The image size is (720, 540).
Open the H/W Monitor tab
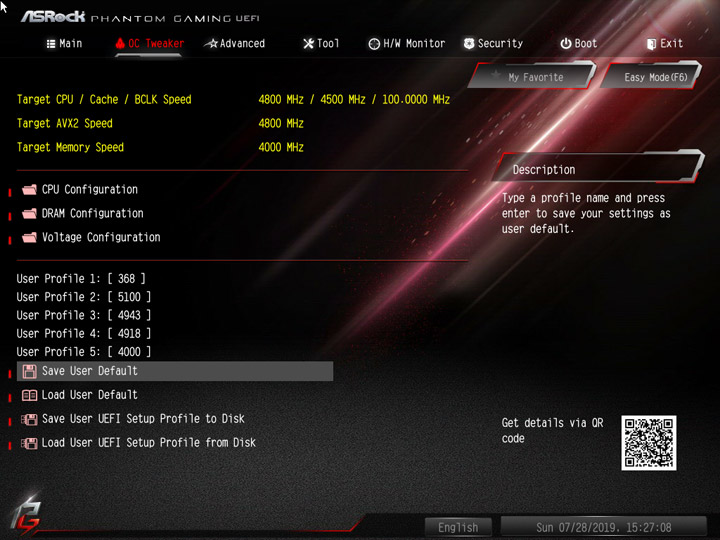pos(407,44)
